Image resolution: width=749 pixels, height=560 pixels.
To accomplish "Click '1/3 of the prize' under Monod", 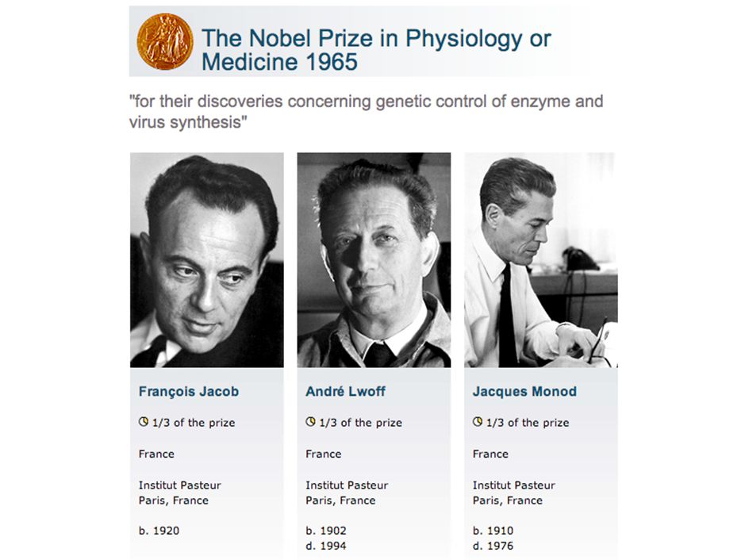I will pyautogui.click(x=528, y=423).
